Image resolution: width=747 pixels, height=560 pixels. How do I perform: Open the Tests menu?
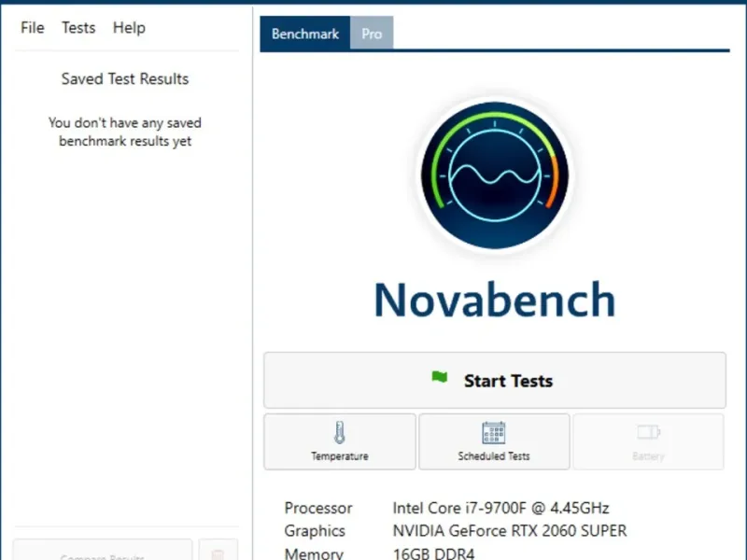78,28
